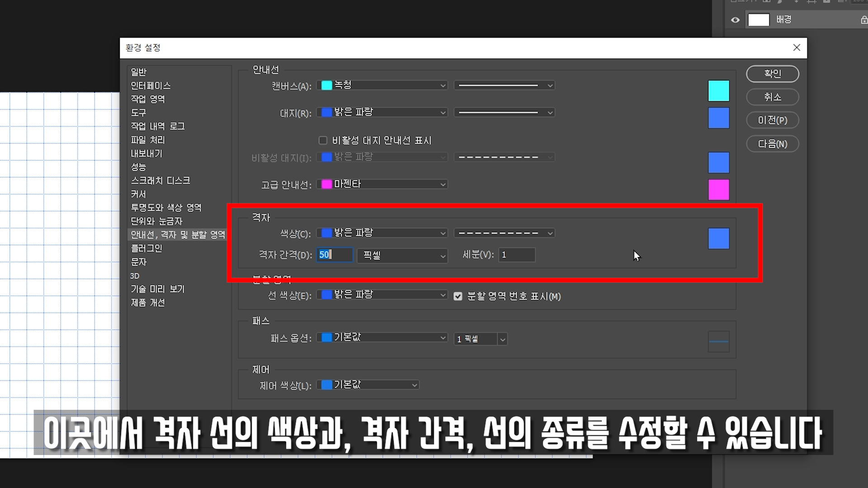The width and height of the screenshot is (868, 488).
Task: Open the 패스 옵션 color dropdown
Action: point(382,338)
